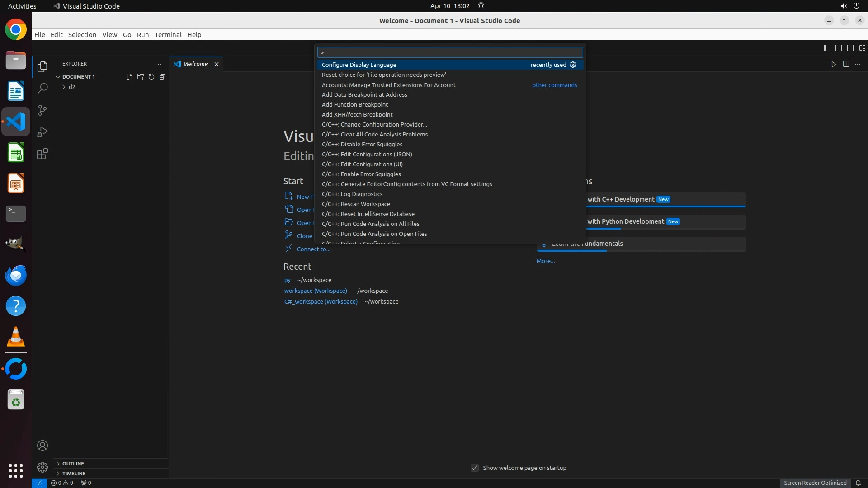Click the New File icon in Explorer
Viewport: 868px width, 488px height.
coord(130,77)
